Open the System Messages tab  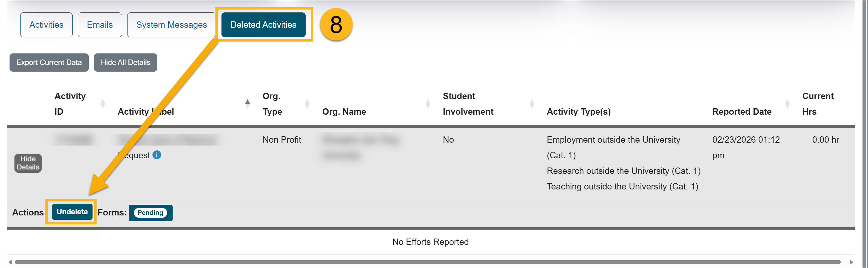171,25
